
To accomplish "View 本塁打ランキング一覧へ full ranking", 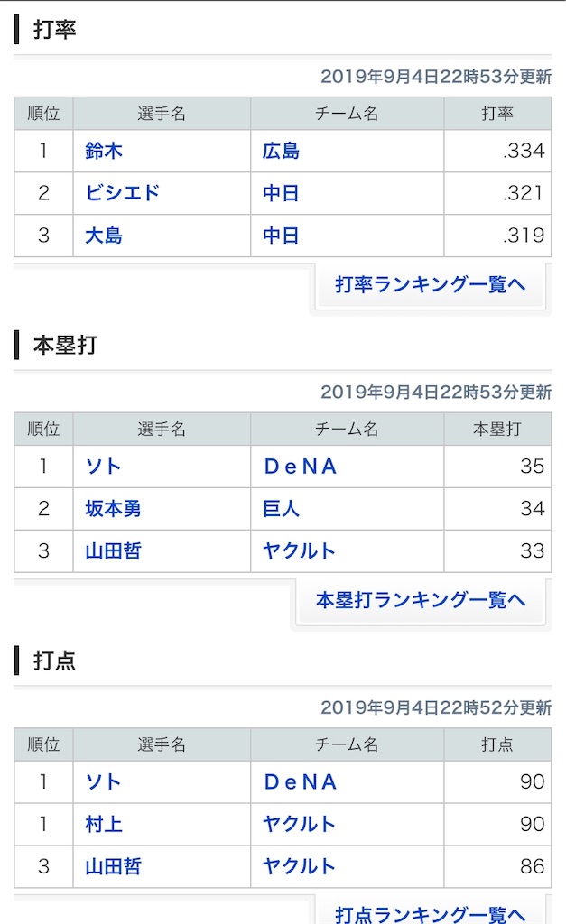I will point(421,600).
